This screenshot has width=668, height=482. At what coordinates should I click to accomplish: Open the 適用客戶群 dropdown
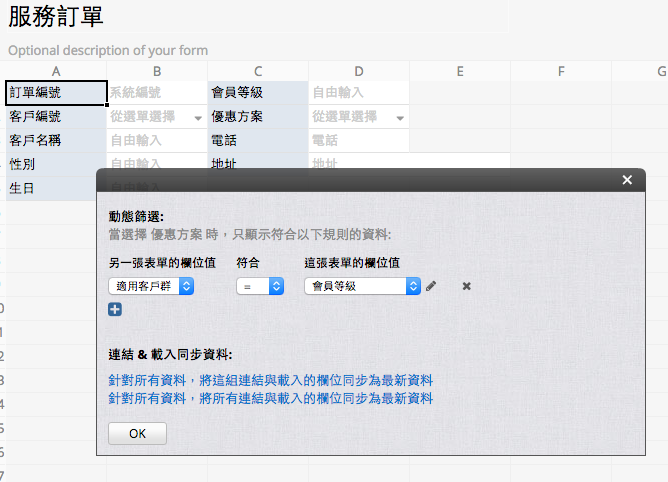point(151,286)
